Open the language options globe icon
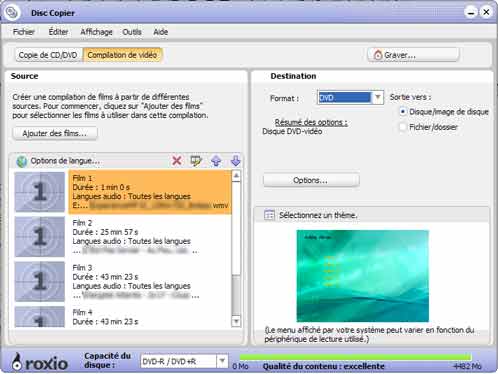The width and height of the screenshot is (498, 374). pos(22,161)
